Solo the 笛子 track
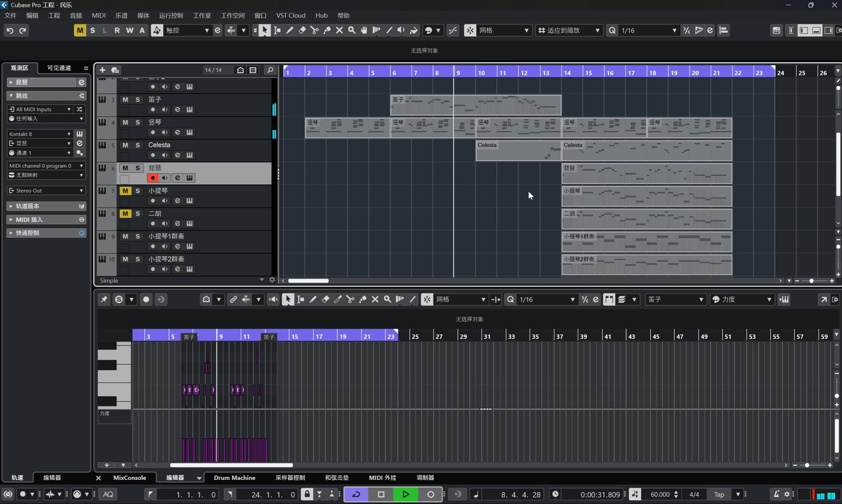842x504 pixels. (x=138, y=100)
